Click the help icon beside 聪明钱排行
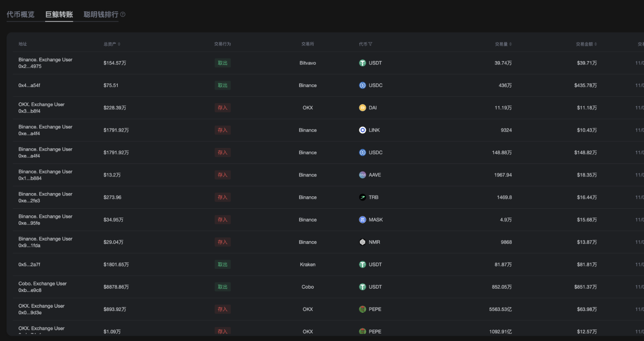Image resolution: width=644 pixels, height=341 pixels. click(x=123, y=15)
